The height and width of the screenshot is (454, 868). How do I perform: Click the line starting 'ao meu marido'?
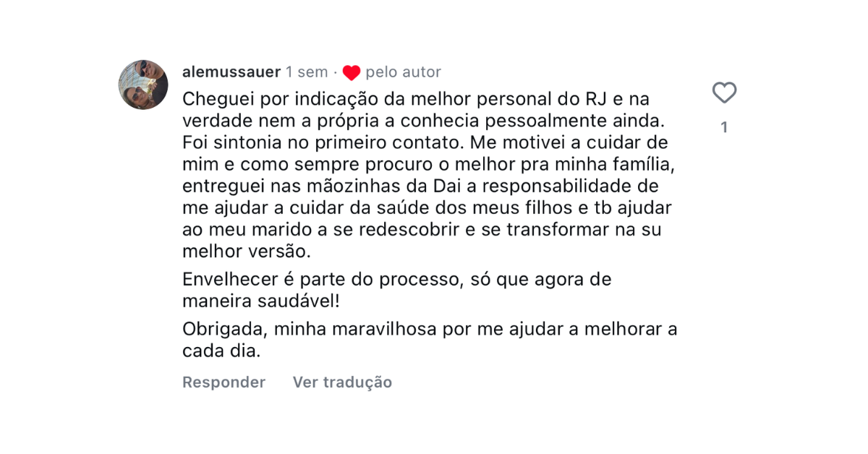[422, 230]
